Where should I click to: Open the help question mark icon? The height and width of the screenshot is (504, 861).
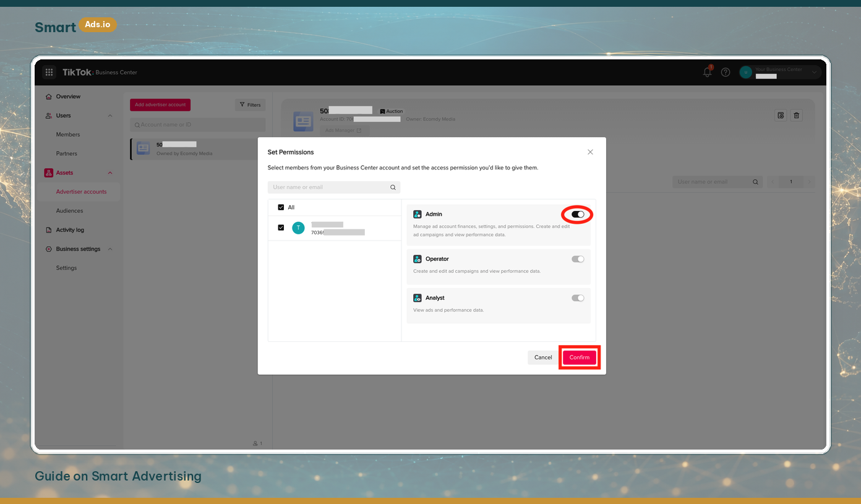(x=726, y=72)
